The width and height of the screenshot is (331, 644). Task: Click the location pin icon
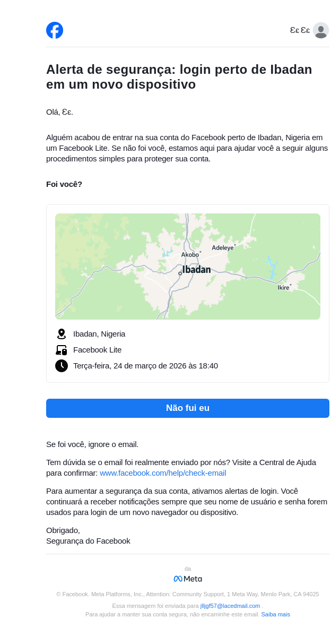point(62,334)
